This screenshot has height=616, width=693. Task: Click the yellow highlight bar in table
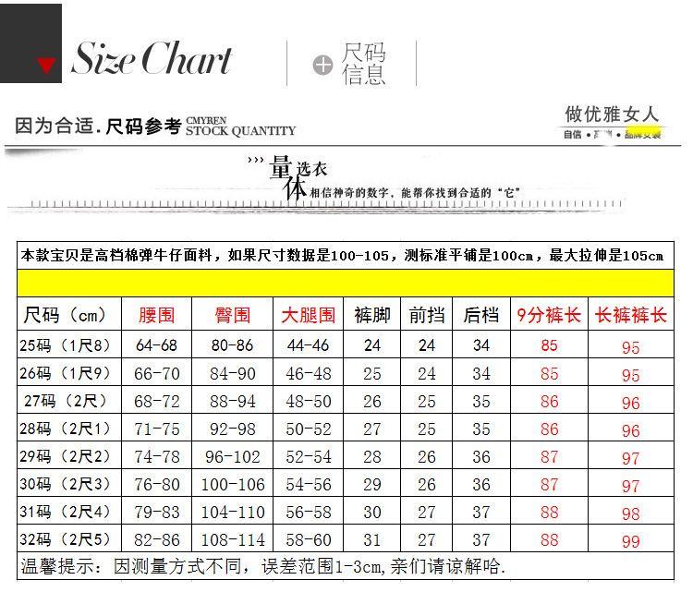pos(346,283)
